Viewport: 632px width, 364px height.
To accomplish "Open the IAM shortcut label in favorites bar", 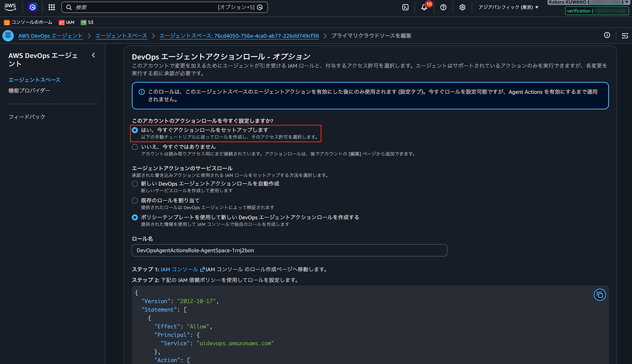I will [70, 22].
